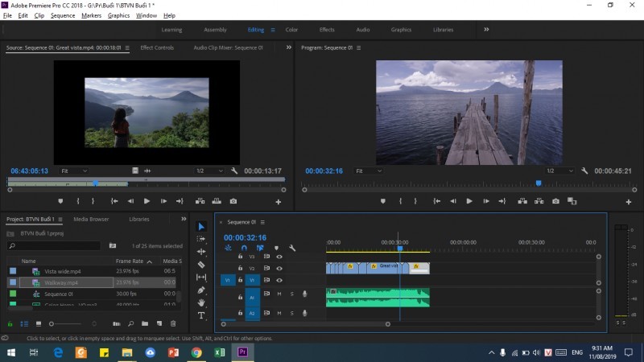The height and width of the screenshot is (362, 644).
Task: Click Insert button in Source monitor
Action: click(x=200, y=201)
